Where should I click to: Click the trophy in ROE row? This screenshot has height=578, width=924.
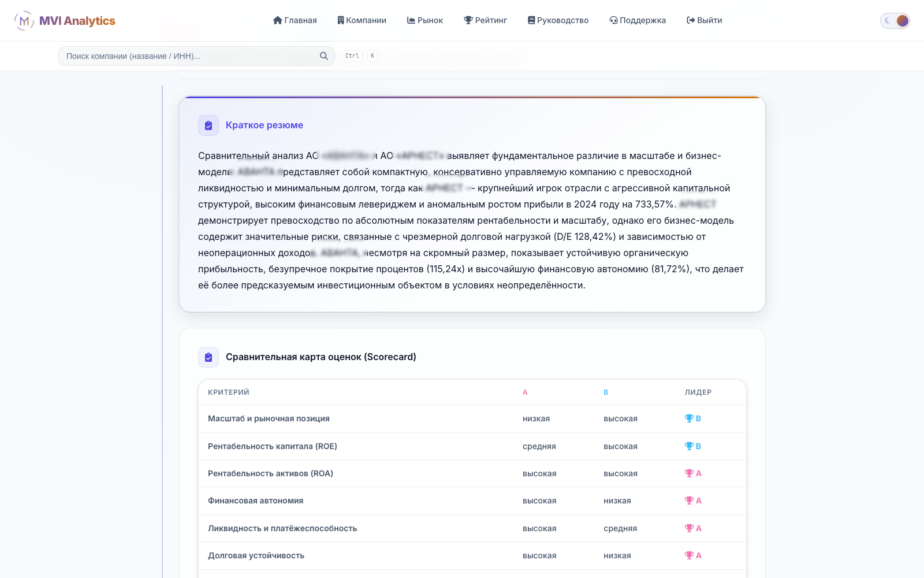click(689, 446)
